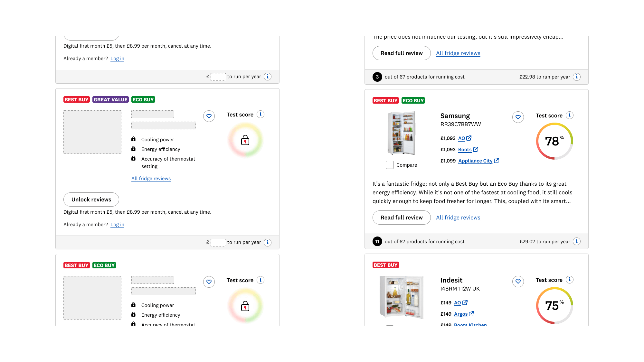This screenshot has height=362, width=644.
Task: Click heart icon on Indesit I48RM fridge
Action: coord(518,281)
